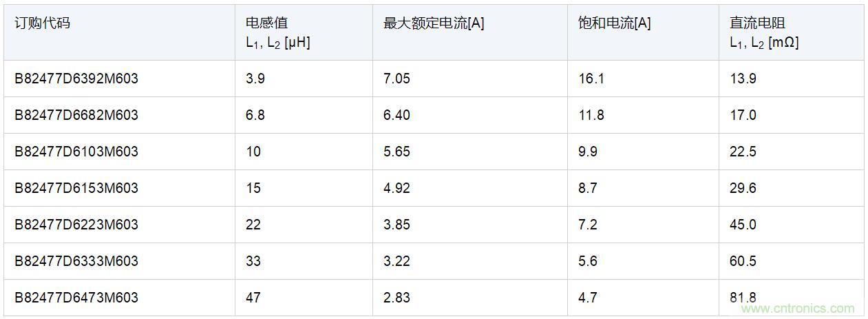This screenshot has height=319, width=868.
Task: Select order code B82477D6392M603
Action: point(76,79)
